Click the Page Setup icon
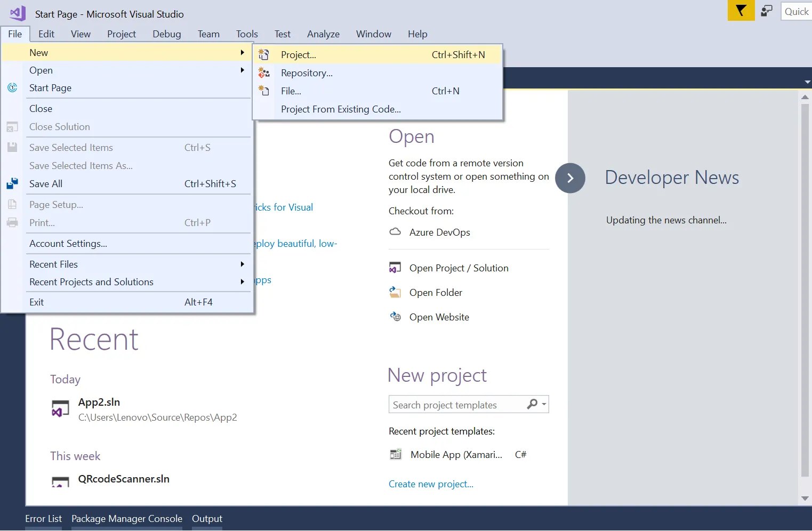The image size is (812, 531). [x=12, y=204]
